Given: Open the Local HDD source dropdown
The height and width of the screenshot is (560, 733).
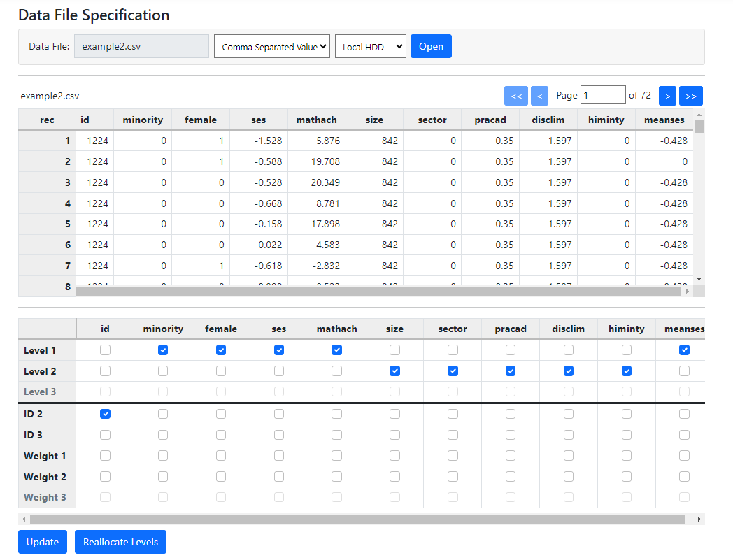Looking at the screenshot, I should (371, 47).
